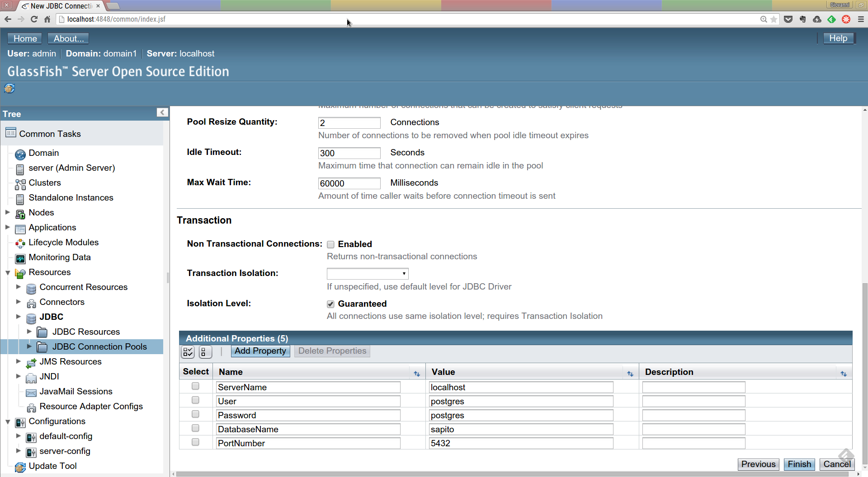
Task: Expand the Concurrent Resources node
Action: [19, 286]
